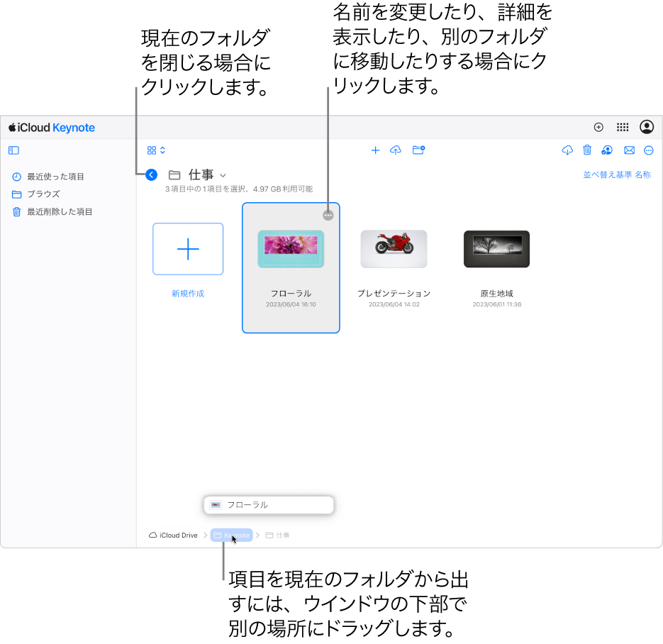Open the プレゼンテーション presentation thumbnail

[x=394, y=249]
